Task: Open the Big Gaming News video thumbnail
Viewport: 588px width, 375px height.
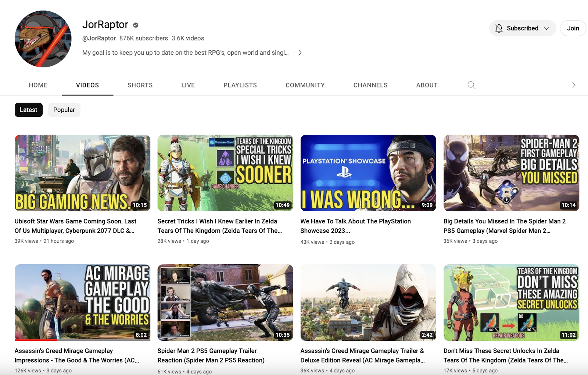Action: click(x=82, y=173)
